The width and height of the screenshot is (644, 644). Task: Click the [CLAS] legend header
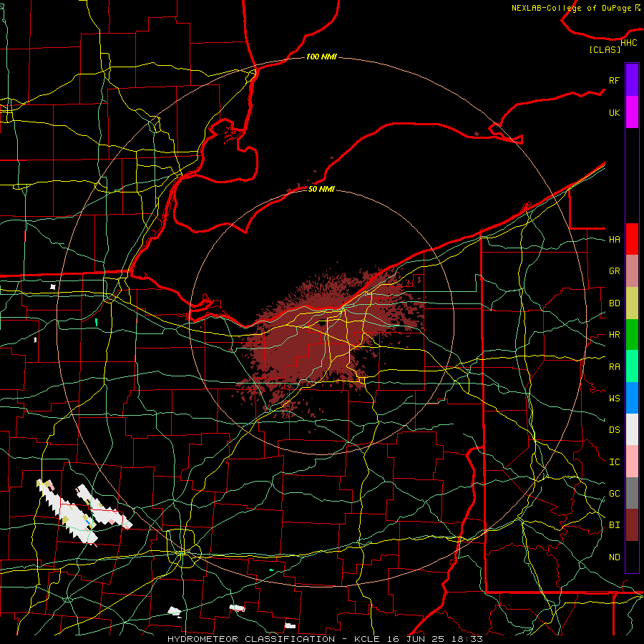(605, 49)
